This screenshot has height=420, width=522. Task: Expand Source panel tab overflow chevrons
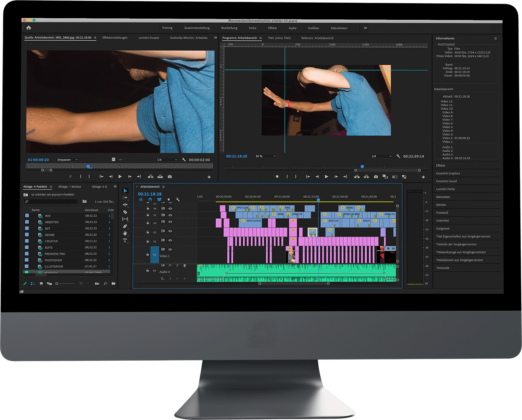tap(215, 38)
